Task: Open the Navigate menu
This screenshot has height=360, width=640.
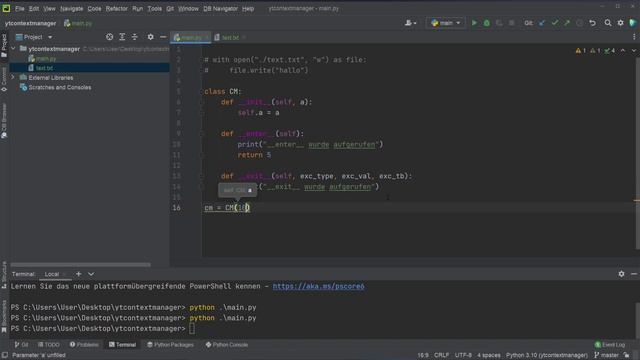Action: coord(71,8)
